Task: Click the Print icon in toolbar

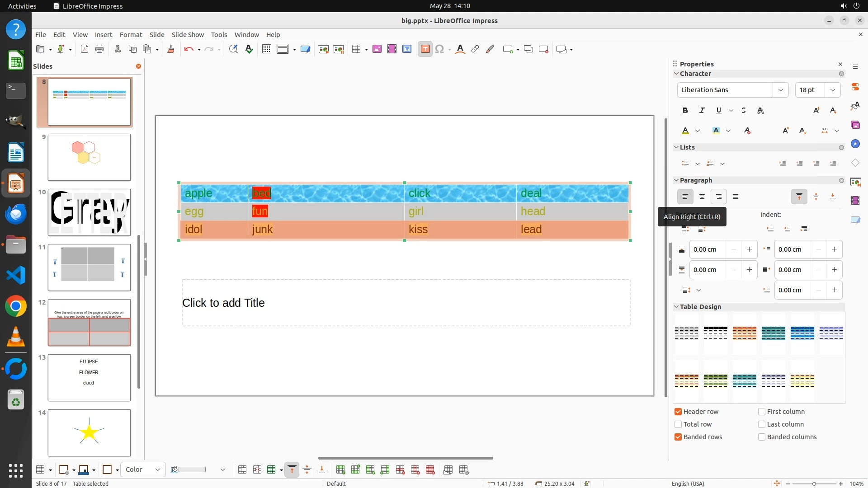Action: (99, 49)
